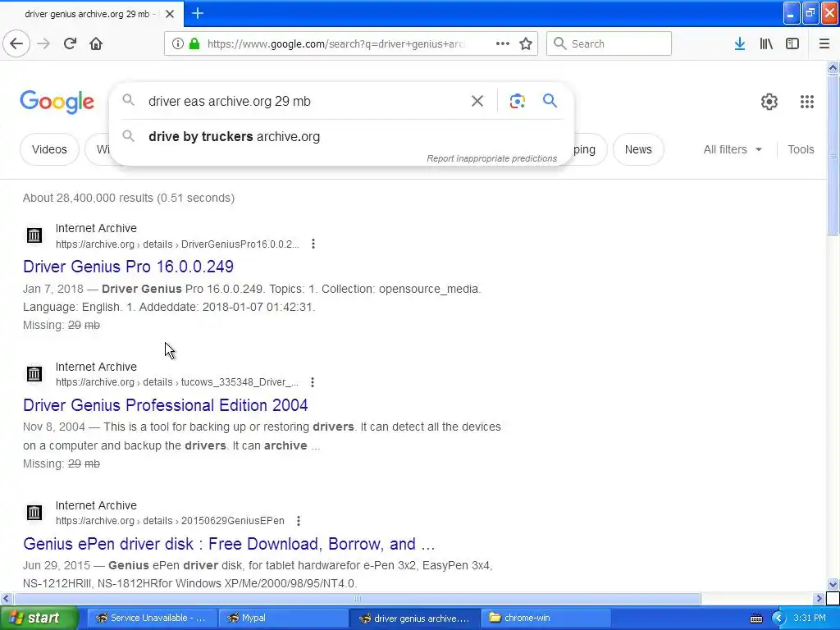Open Driver Genius Professional Edition 2004 result
840x630 pixels.
click(166, 405)
